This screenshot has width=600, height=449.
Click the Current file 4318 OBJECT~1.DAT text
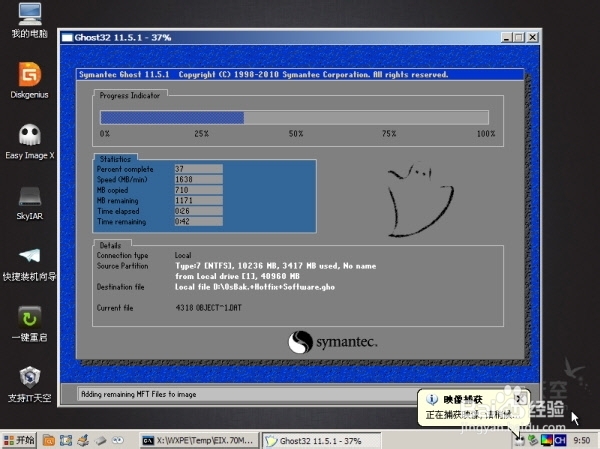(x=209, y=308)
